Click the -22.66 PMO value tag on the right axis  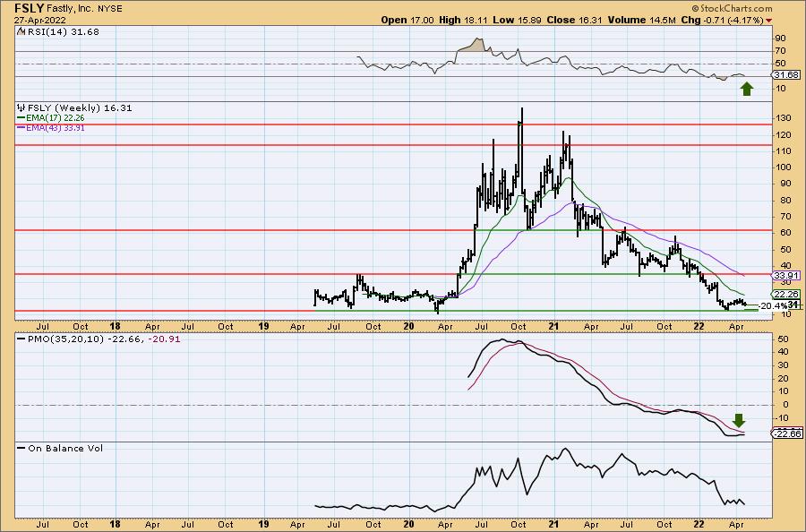point(787,433)
